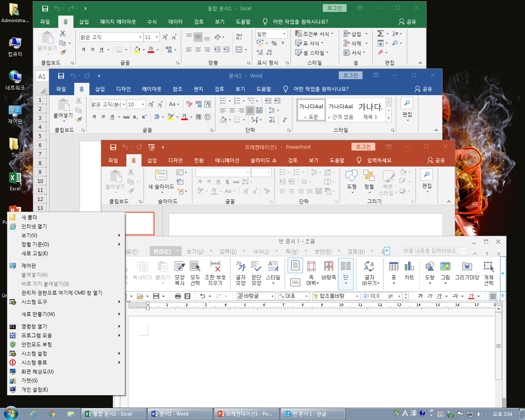Toggle center alignment in the Excel ribbon
The height and width of the screenshot is (420, 525).
(x=198, y=50)
